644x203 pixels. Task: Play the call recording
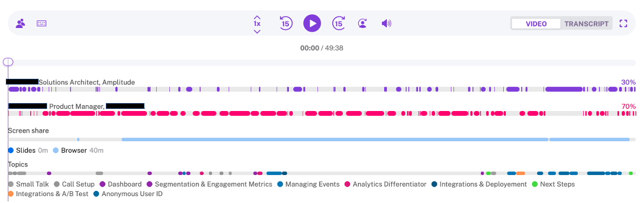point(312,23)
